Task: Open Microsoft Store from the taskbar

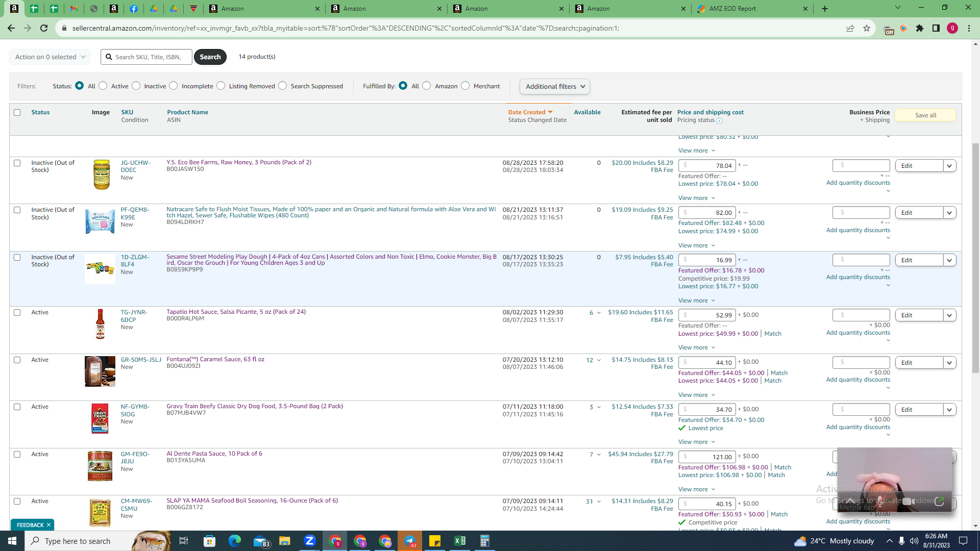Action: tap(209, 541)
